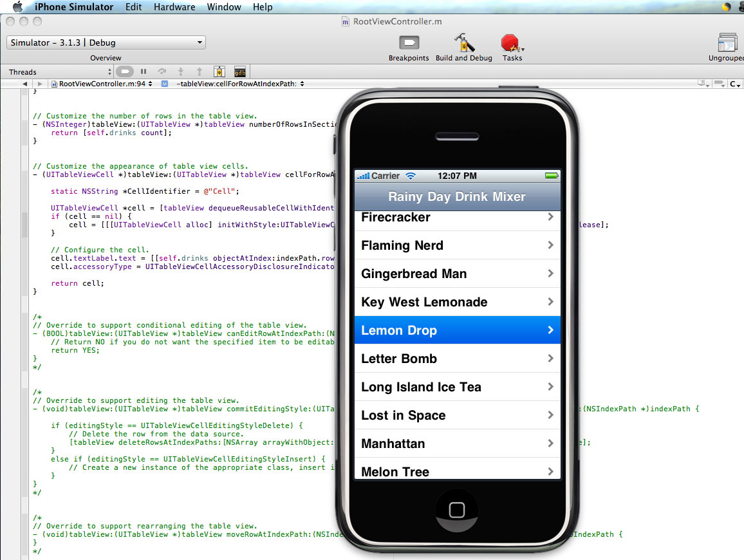Open the Simulator - 3.1.3 | Debug dropdown

pyautogui.click(x=106, y=42)
